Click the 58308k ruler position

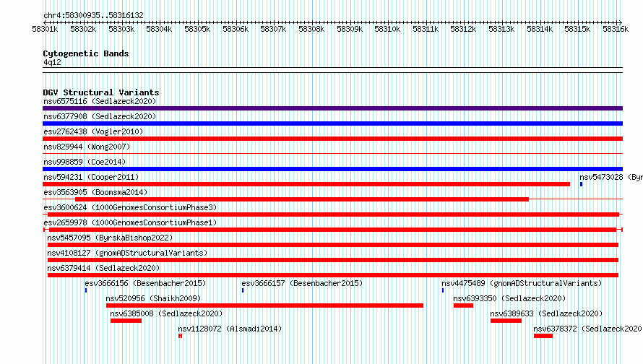coord(311,29)
